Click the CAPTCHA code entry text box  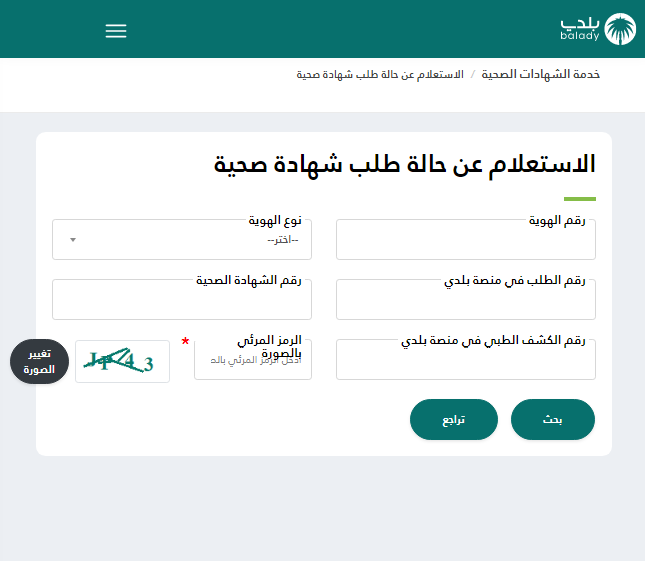click(252, 362)
